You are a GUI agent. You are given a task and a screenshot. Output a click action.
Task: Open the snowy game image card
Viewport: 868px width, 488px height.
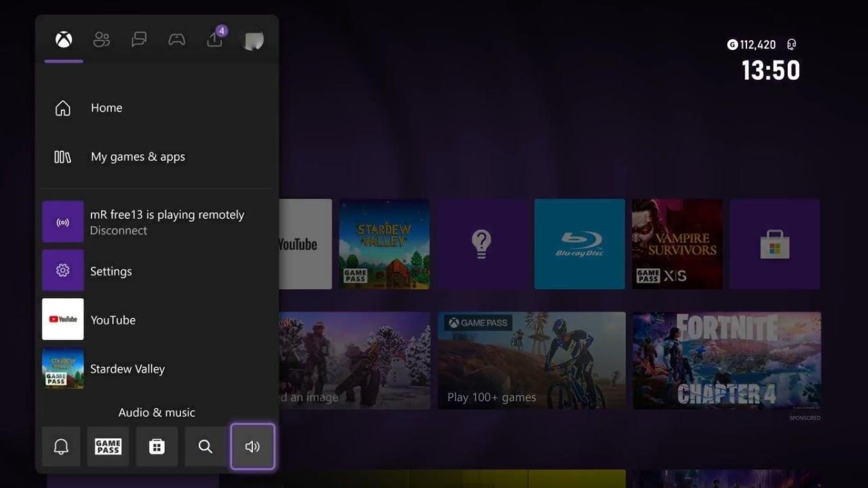[355, 360]
